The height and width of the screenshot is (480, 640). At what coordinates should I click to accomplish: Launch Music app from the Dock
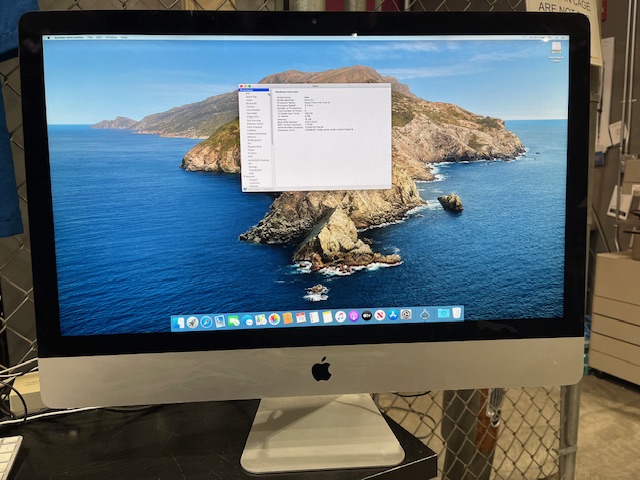click(x=341, y=316)
